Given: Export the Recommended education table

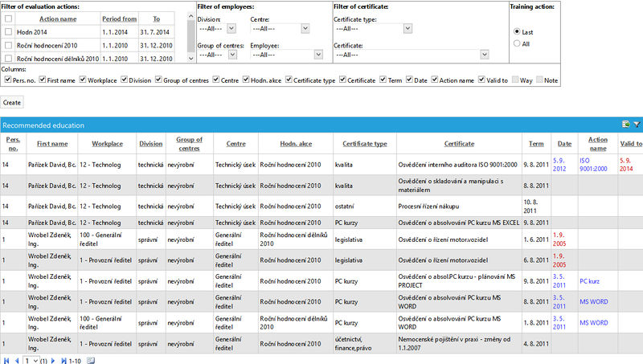Looking at the screenshot, I should click(626, 125).
